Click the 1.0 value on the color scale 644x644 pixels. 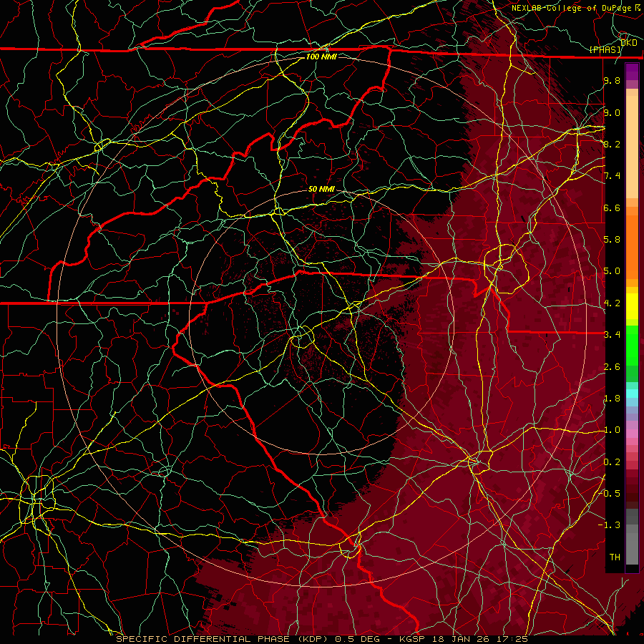coord(612,430)
